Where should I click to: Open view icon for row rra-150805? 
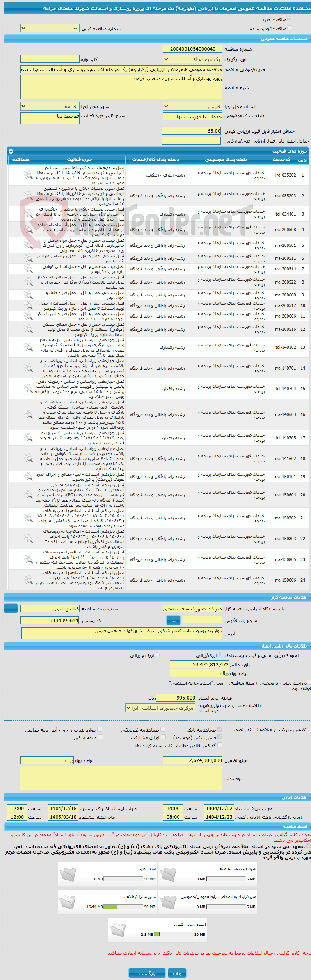(x=28, y=559)
